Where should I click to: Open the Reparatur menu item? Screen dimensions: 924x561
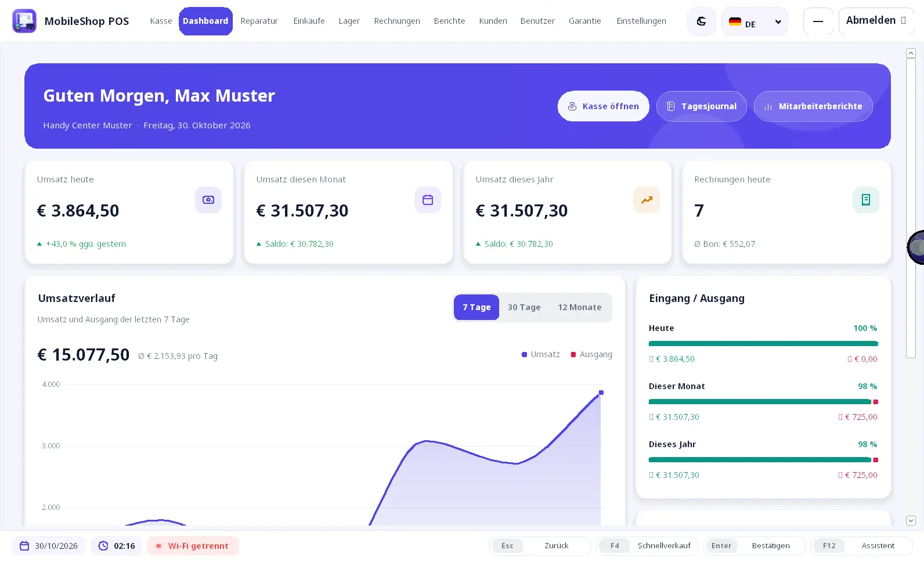point(259,21)
